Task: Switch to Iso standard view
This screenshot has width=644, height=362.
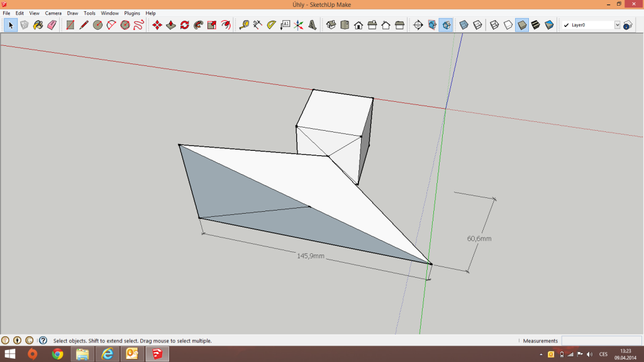Action: (331, 25)
